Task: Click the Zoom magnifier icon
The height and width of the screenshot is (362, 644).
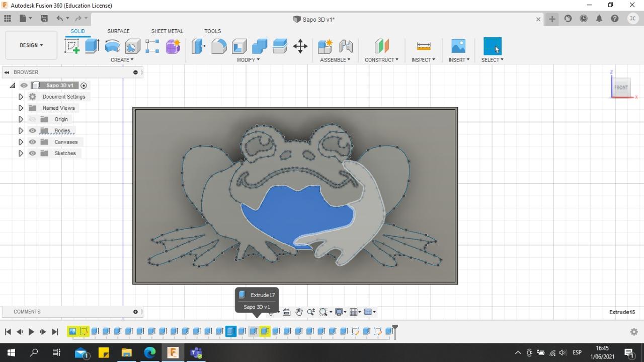Action: click(x=311, y=312)
